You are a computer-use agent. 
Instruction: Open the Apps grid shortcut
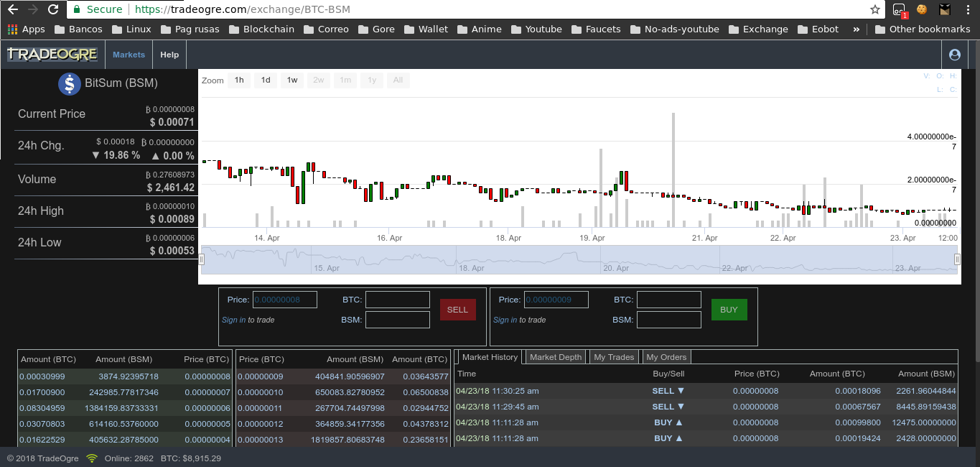(26, 29)
